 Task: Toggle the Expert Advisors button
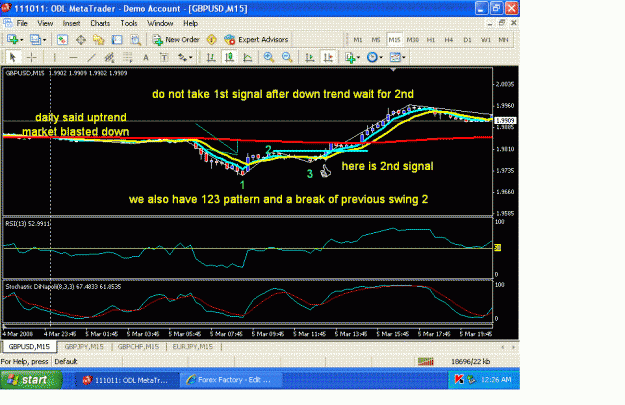click(256, 39)
